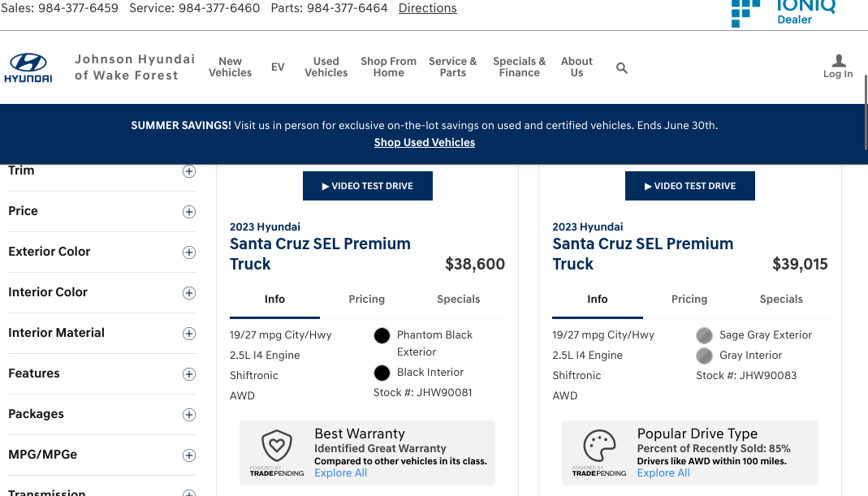Screen dimensions: 868x496
Task: Open the New Vehicles menu
Action: [230, 67]
